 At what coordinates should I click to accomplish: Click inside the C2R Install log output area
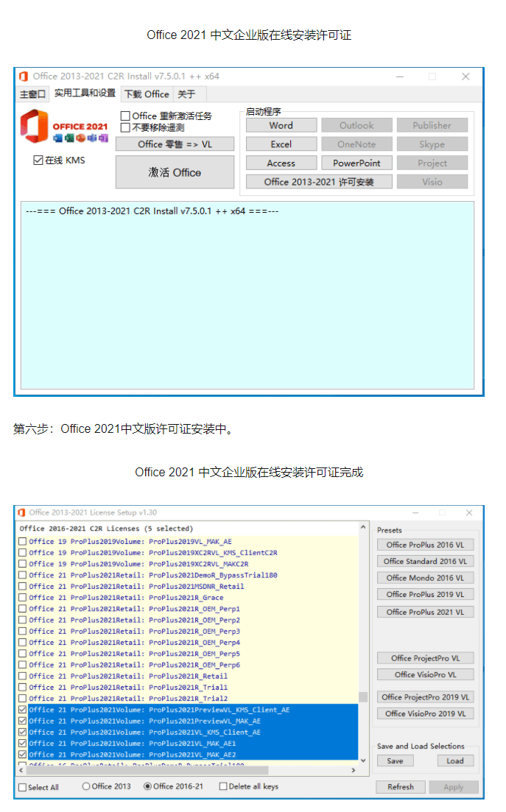pos(247,295)
